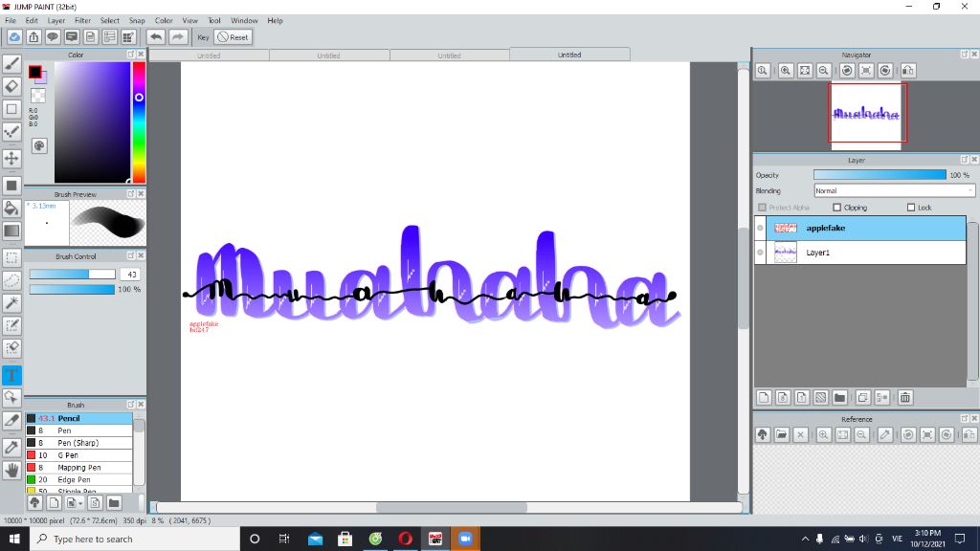Select the Pencil brush
980x551 pixels.
point(78,419)
